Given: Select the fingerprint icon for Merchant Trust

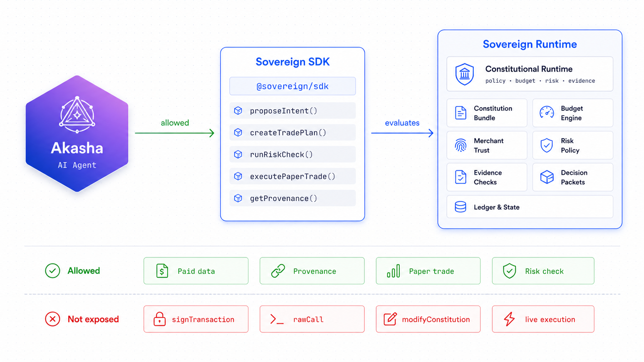Looking at the screenshot, I should click(461, 145).
